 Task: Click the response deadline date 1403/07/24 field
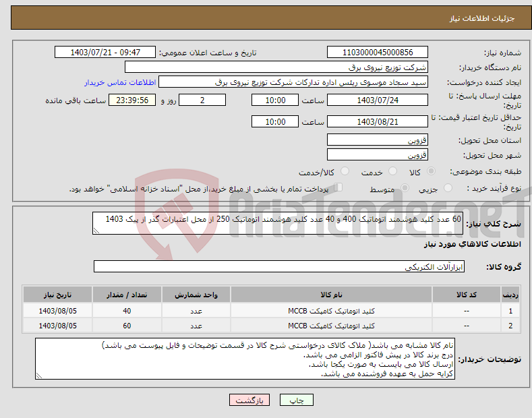click(x=378, y=100)
